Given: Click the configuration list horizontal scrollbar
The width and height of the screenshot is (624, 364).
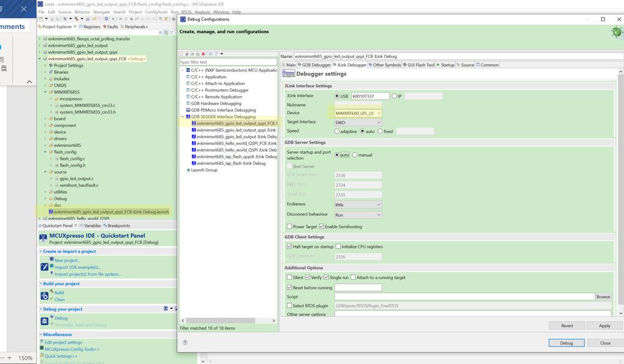Looking at the screenshot, I should pyautogui.click(x=220, y=321).
